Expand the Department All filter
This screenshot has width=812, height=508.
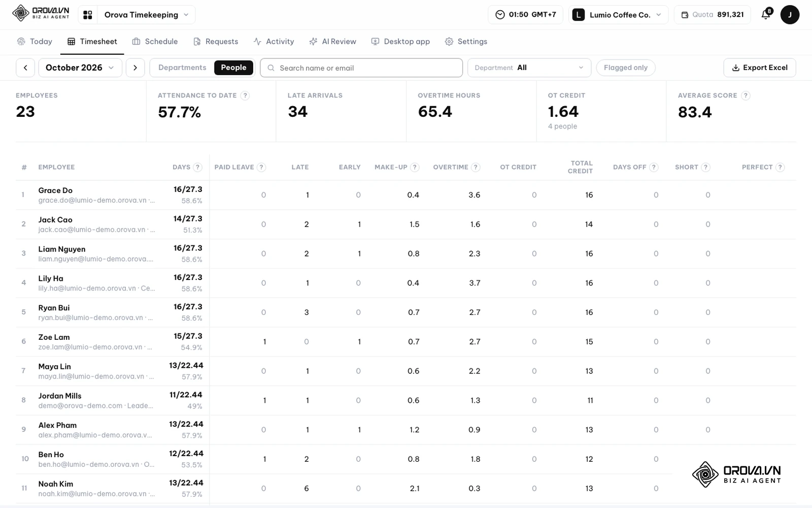(x=529, y=68)
